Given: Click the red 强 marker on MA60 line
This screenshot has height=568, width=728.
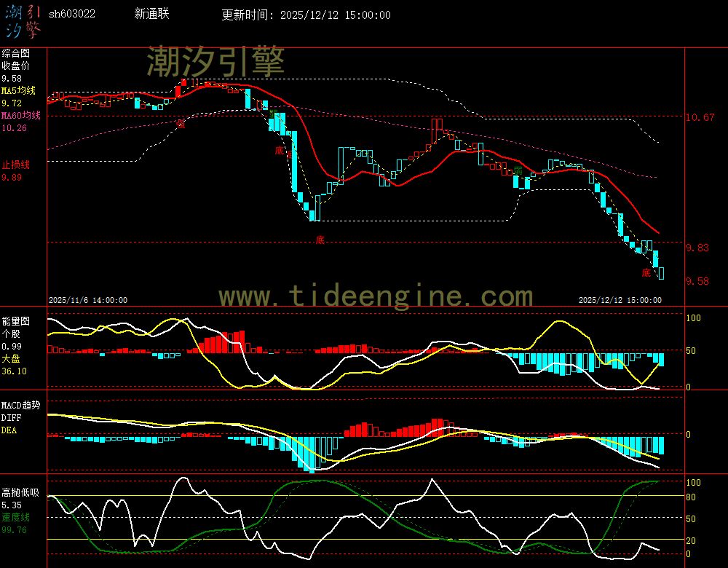Looking at the screenshot, I should coord(181,123).
